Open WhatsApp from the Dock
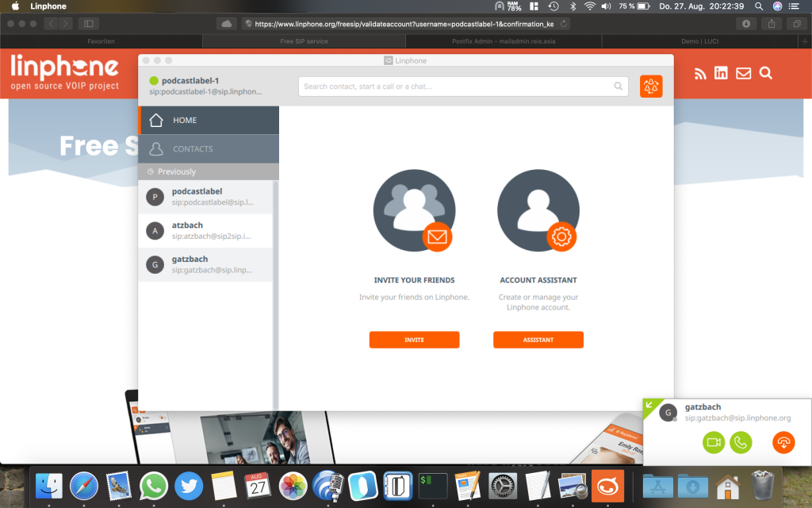 pos(154,485)
